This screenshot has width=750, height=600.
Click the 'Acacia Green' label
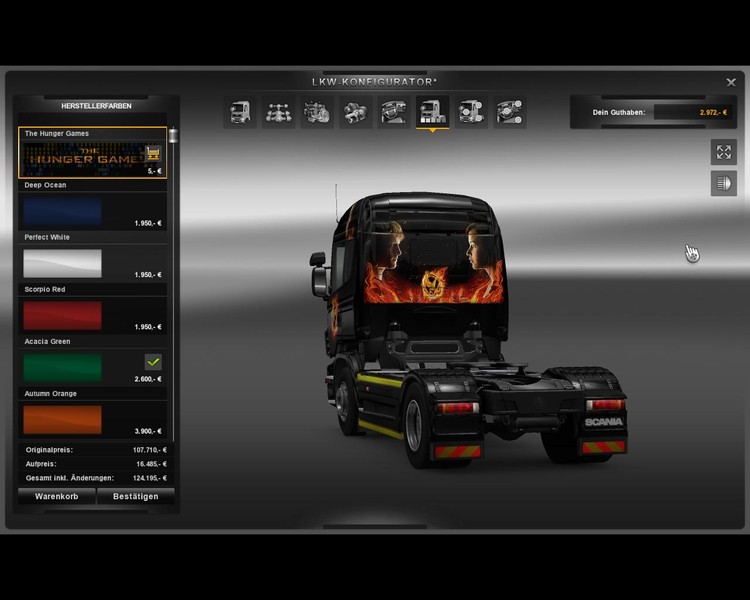(47, 342)
